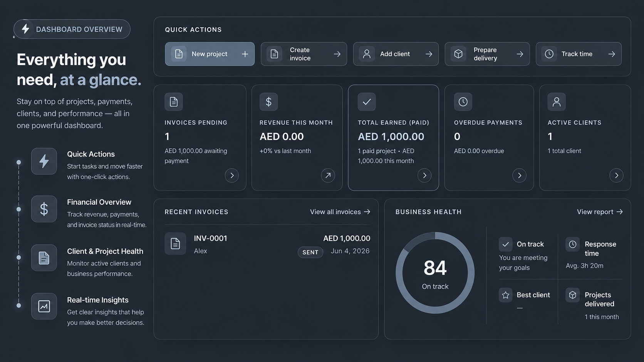The width and height of the screenshot is (644, 362).
Task: Click the Financial Overview dollar icon
Action: pyautogui.click(x=44, y=209)
